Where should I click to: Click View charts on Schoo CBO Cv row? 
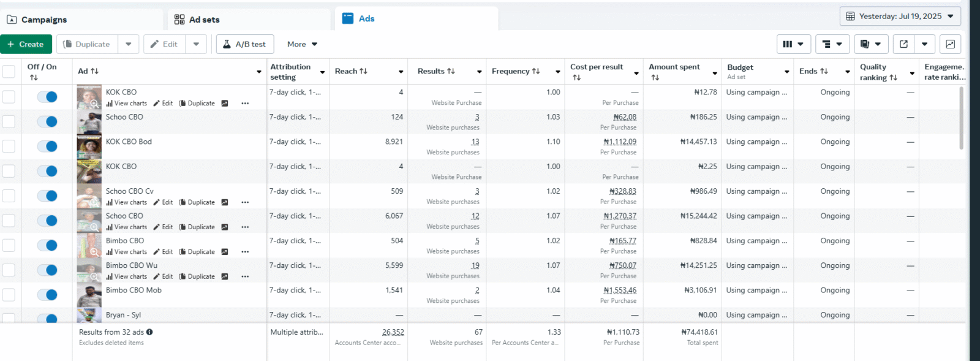[127, 202]
